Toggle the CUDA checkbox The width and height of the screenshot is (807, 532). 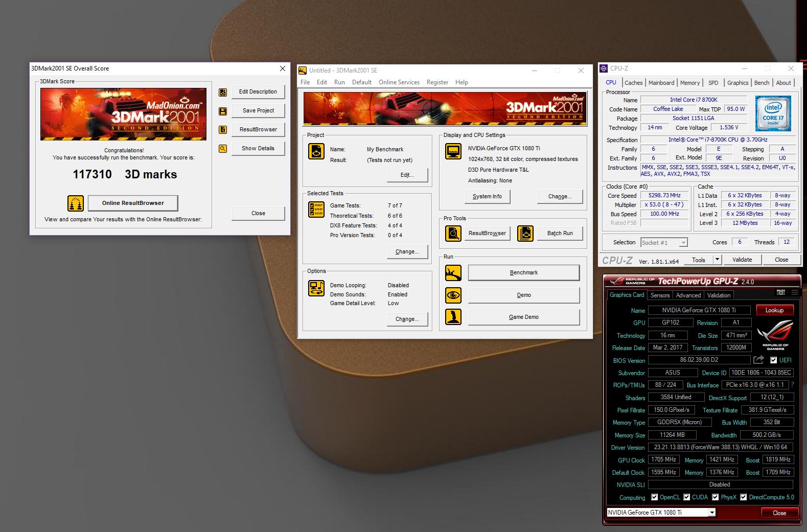coord(686,497)
